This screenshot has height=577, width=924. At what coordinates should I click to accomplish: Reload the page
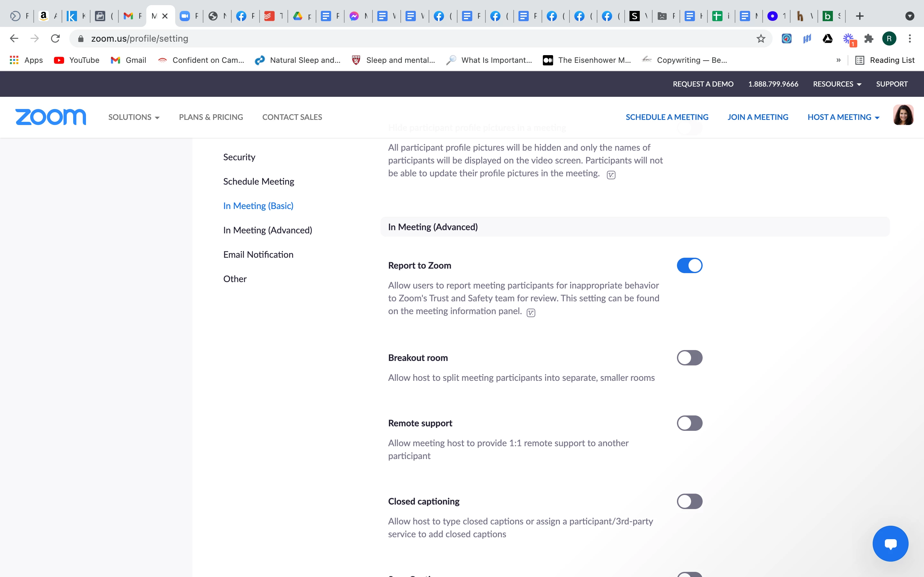pos(56,38)
